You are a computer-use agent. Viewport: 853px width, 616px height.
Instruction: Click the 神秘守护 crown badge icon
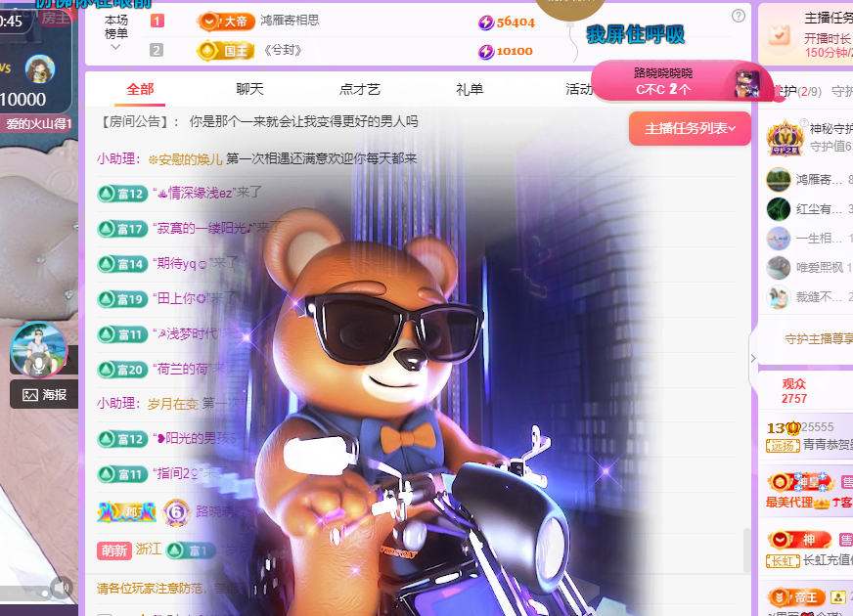(785, 138)
